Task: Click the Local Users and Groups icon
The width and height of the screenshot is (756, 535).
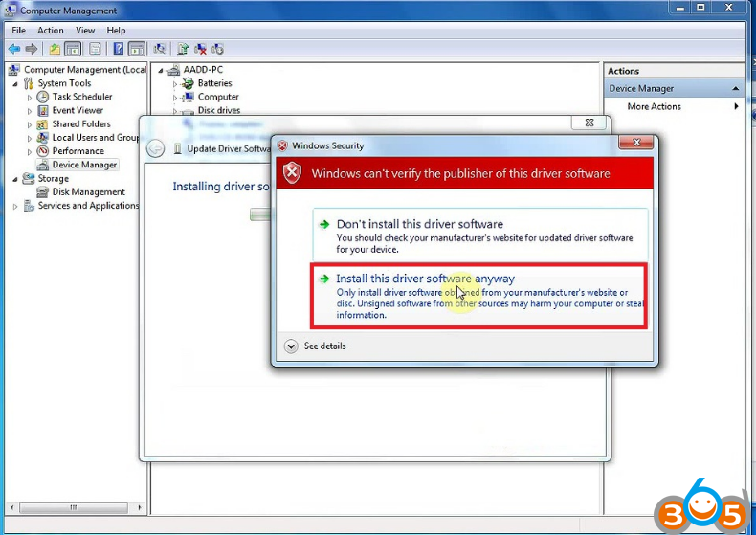Action: [43, 138]
